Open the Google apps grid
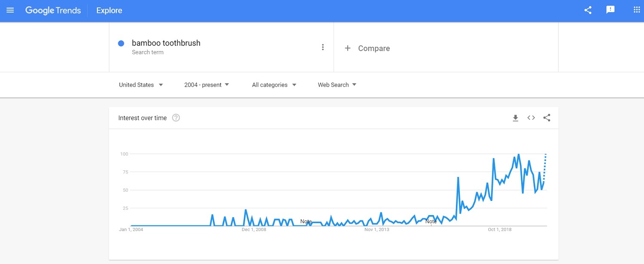The width and height of the screenshot is (644, 264). [637, 10]
